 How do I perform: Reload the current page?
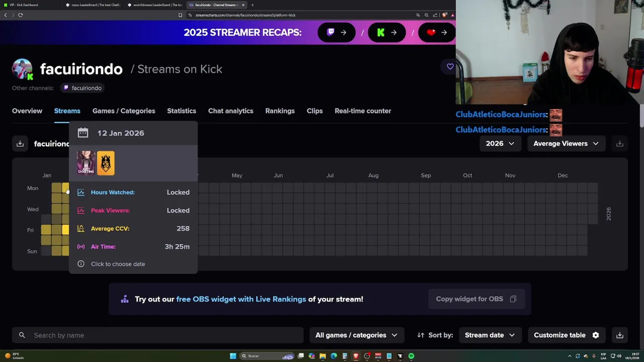[x=21, y=15]
